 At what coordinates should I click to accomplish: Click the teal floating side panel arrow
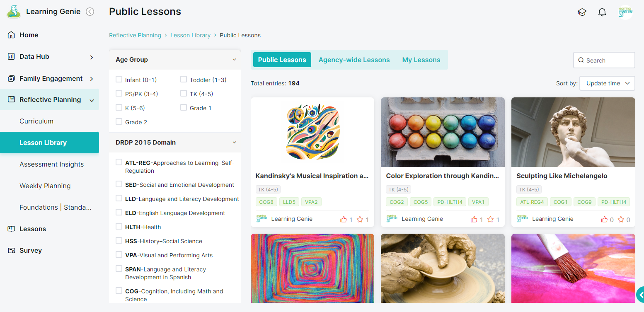(640, 295)
